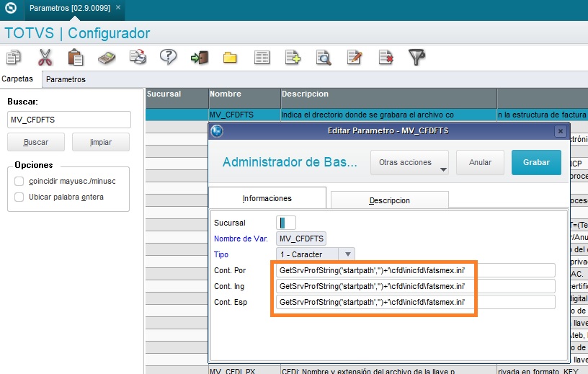Click the exit door arrow icon
The image size is (588, 374).
coord(199,58)
